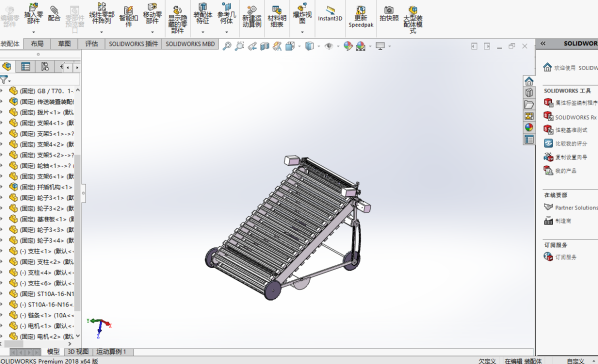Open the Appearances colored-ball task pane tab
This screenshot has width=598, height=364.
tap(529, 127)
